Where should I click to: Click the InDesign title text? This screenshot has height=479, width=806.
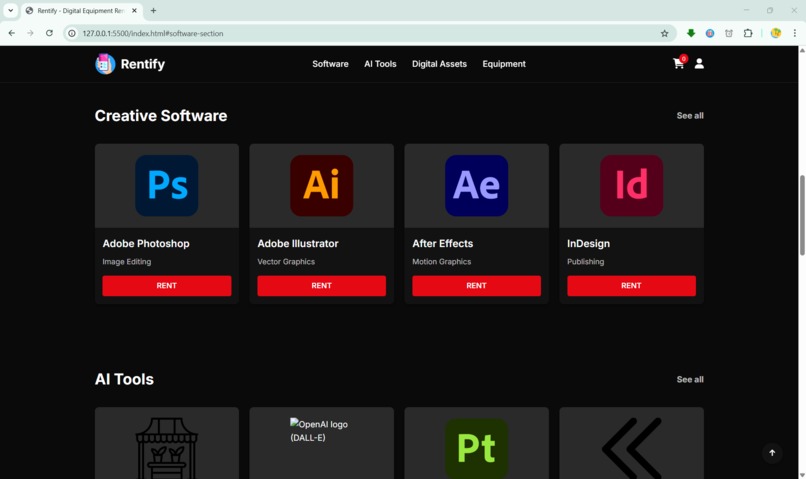click(x=588, y=244)
